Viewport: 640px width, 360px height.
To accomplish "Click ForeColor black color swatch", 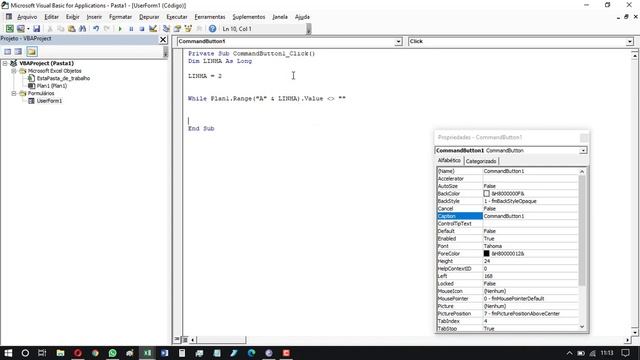I will pyautogui.click(x=486, y=253).
